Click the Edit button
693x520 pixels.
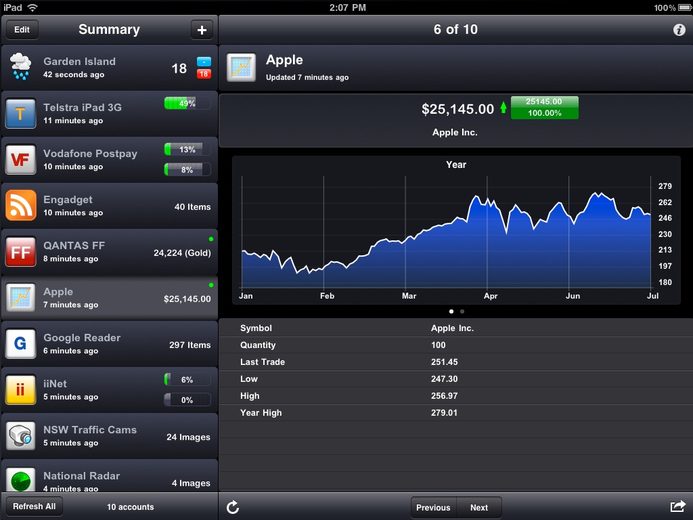click(x=22, y=30)
